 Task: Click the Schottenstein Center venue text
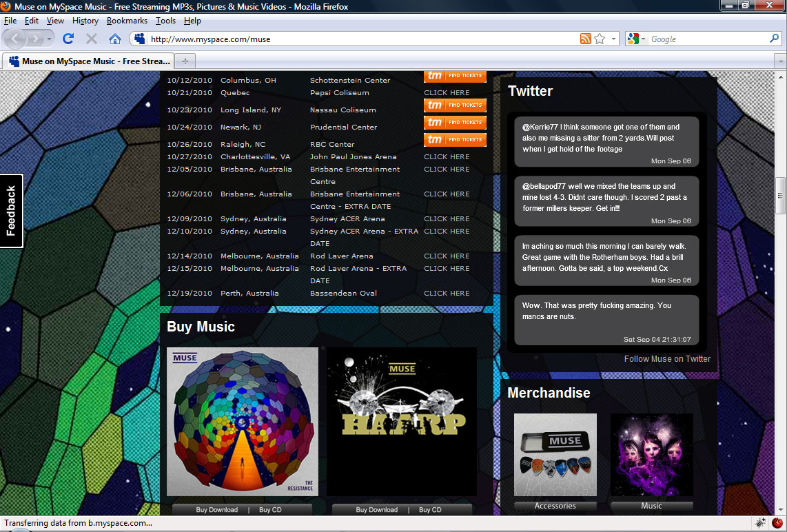(350, 81)
